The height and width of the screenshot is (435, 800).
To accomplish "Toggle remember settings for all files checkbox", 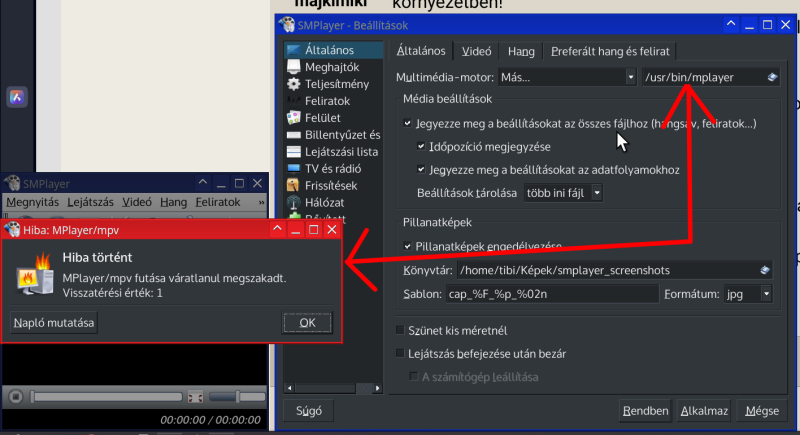I will (407, 123).
